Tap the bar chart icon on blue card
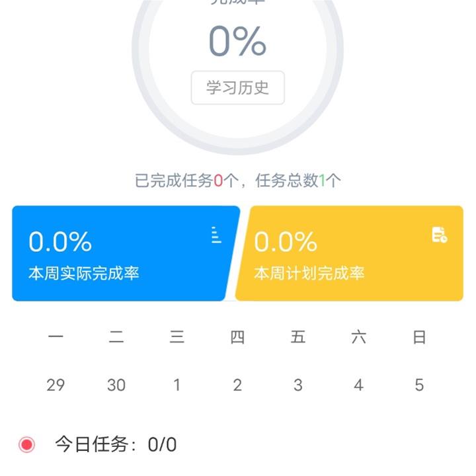 pos(216,235)
